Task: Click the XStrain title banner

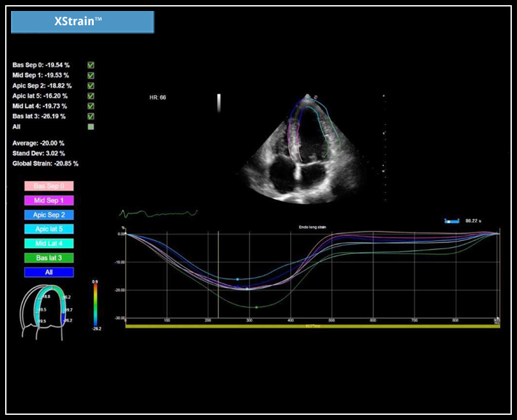Action: coord(82,22)
